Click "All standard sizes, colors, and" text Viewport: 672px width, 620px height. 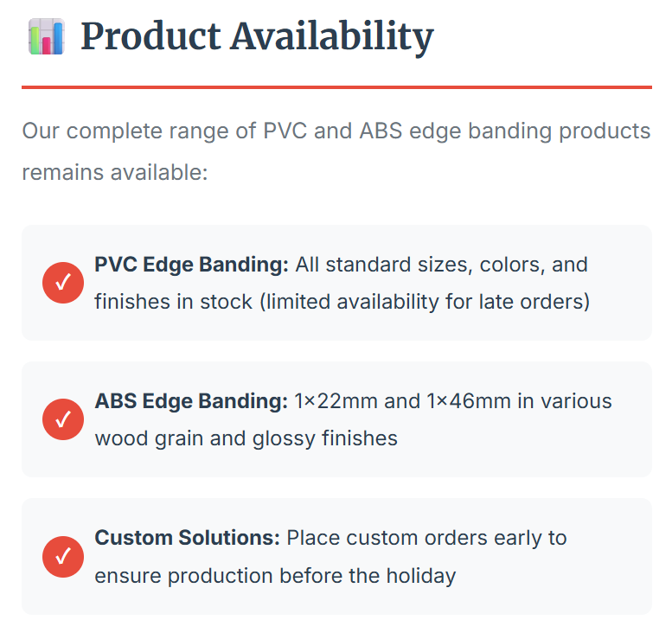point(442,264)
